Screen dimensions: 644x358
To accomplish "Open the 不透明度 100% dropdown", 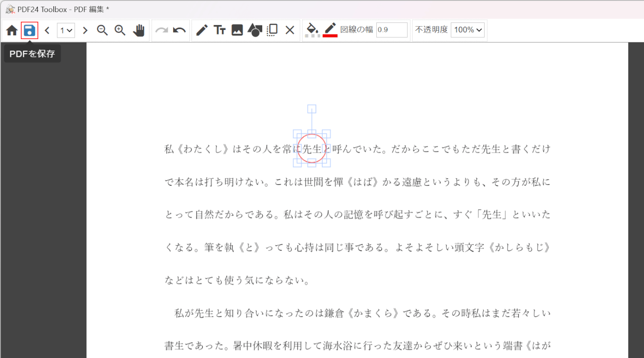I will tap(468, 30).
